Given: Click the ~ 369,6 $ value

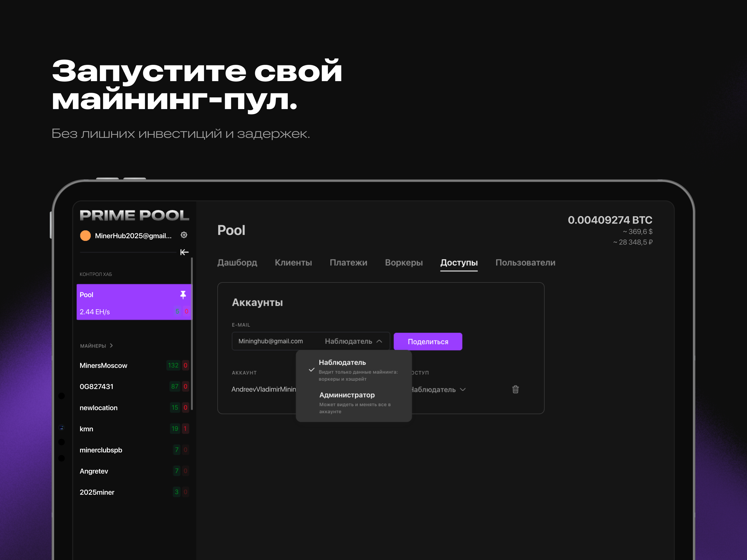Looking at the screenshot, I should 638,231.
